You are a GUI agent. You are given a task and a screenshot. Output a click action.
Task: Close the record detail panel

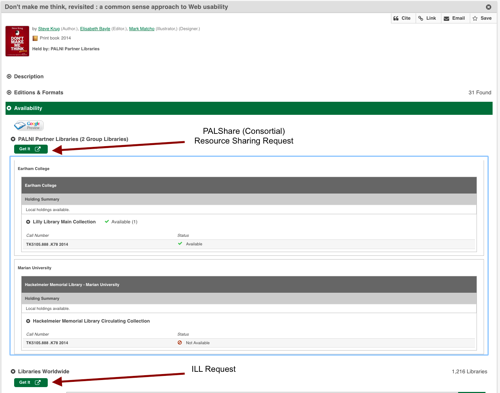(488, 7)
